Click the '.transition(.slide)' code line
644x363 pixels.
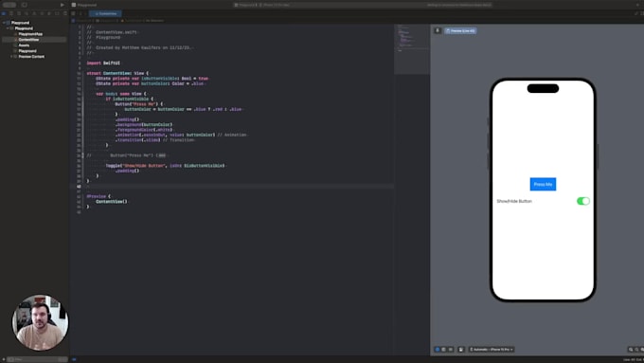click(x=138, y=139)
